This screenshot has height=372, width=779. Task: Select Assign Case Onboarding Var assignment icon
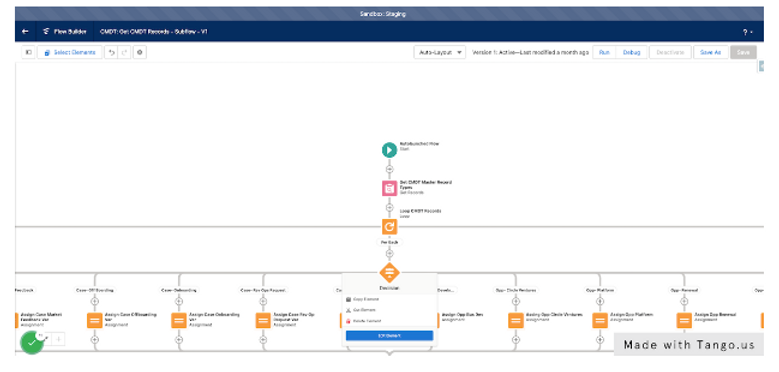point(179,320)
